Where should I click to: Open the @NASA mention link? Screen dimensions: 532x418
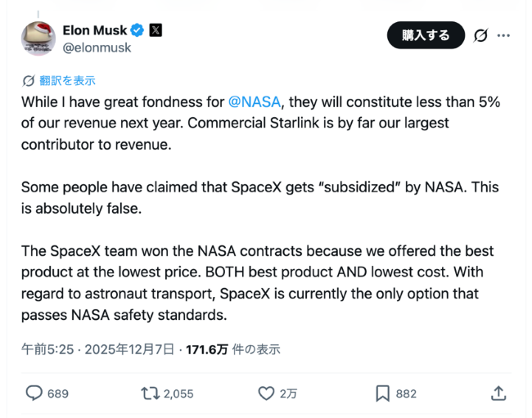255,102
